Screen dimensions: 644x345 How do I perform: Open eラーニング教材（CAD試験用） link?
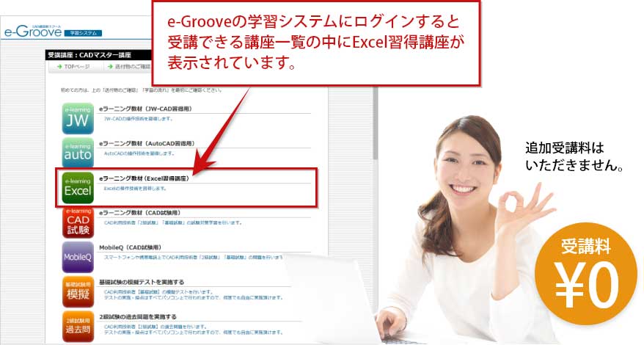[139, 213]
